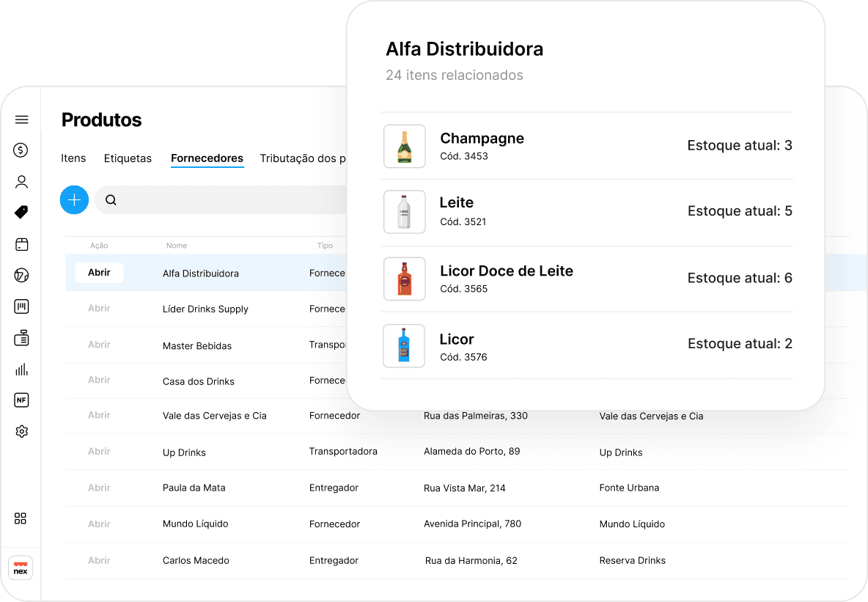The height and width of the screenshot is (602, 868).
Task: Click the Alfa Distribuidora popup title
Action: pos(465,48)
